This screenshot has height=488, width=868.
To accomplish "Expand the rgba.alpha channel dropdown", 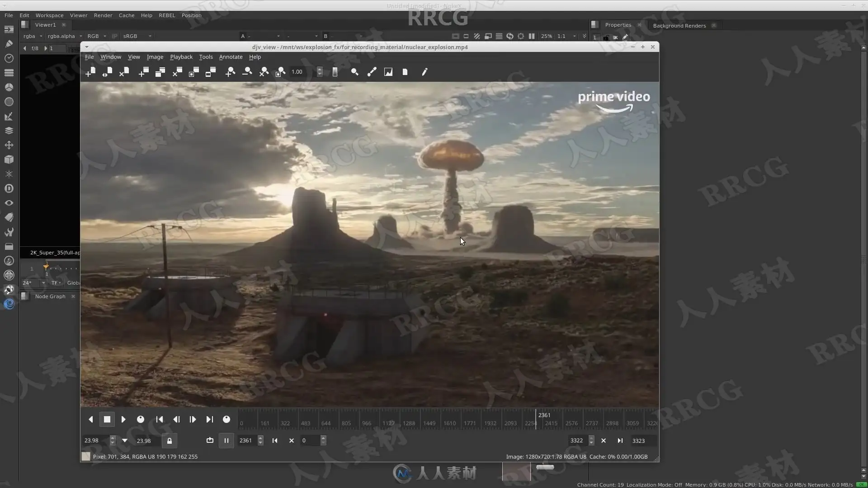I will (65, 36).
